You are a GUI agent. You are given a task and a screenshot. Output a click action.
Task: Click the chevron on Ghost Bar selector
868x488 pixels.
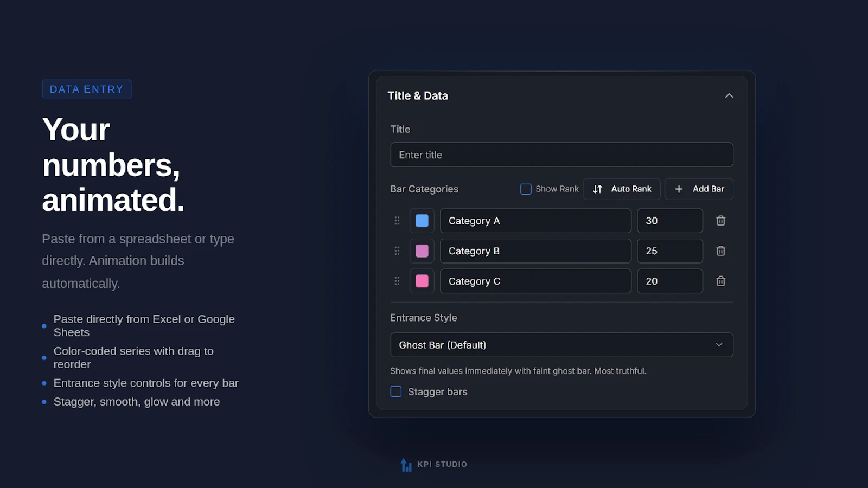(719, 345)
